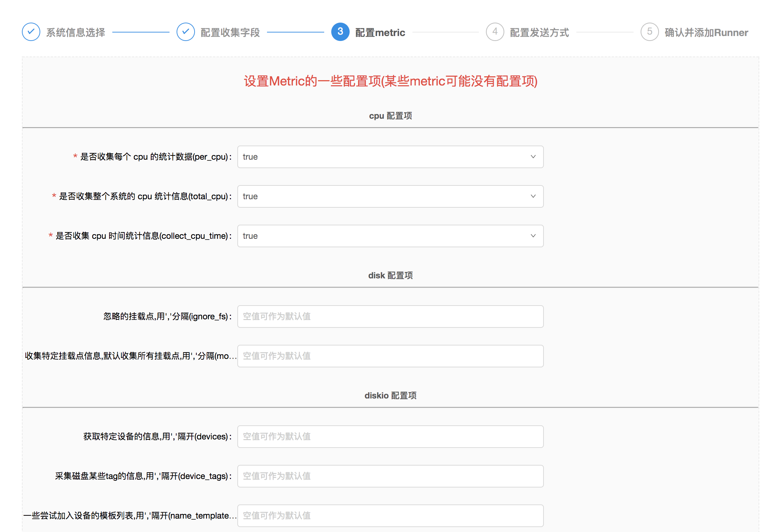Image resolution: width=784 pixels, height=532 pixels.
Task: Click the per_cpu dropdown chevron arrow
Action: pos(533,157)
